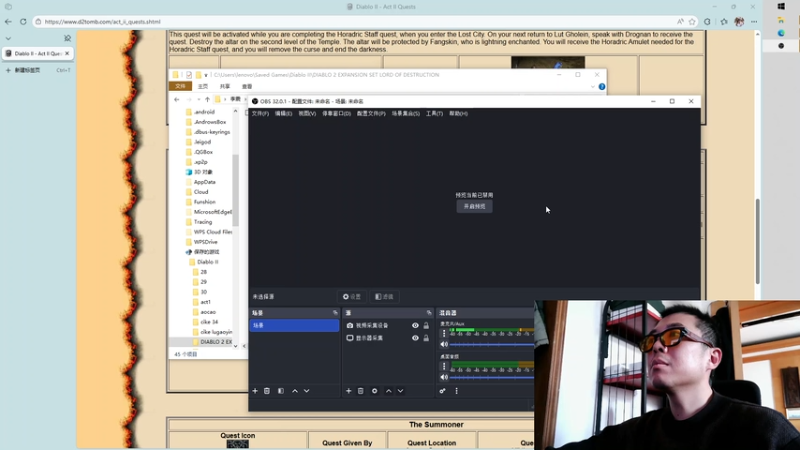Click browser refresh icon
The width and height of the screenshot is (800, 450).
23,21
